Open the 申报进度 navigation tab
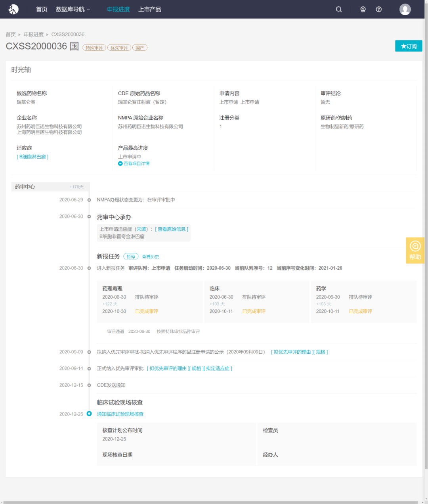Screen dimensions: 428x504 pyautogui.click(x=118, y=9)
